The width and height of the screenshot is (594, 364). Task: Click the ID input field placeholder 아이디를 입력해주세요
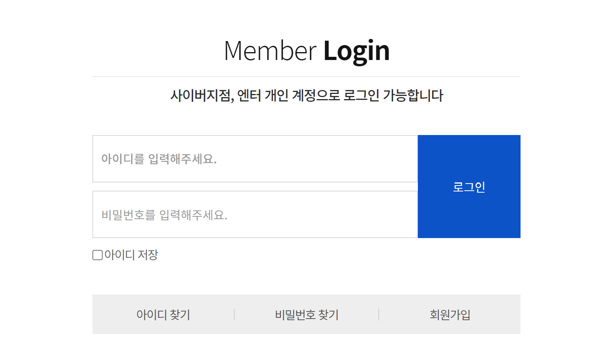(x=255, y=159)
